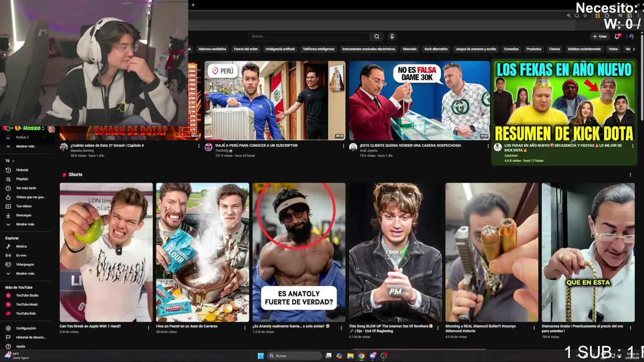The width and height of the screenshot is (644, 362).
Task: Open options for Apple With 1 Hand short
Action: 148,328
